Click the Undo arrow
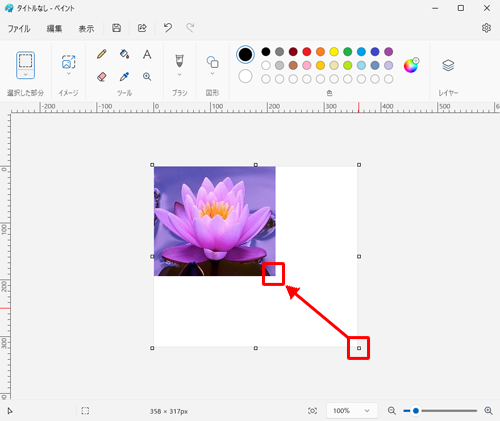Screen dimensions: 500x421 click(168, 28)
